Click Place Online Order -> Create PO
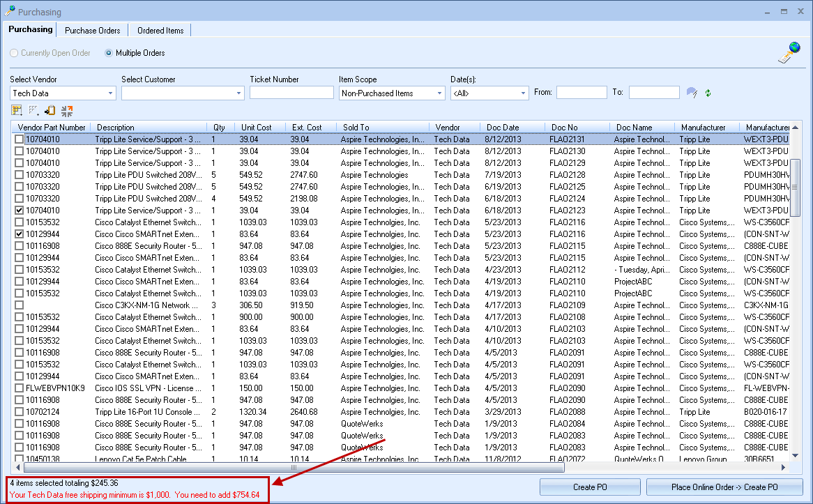The height and width of the screenshot is (504, 813). click(x=724, y=487)
